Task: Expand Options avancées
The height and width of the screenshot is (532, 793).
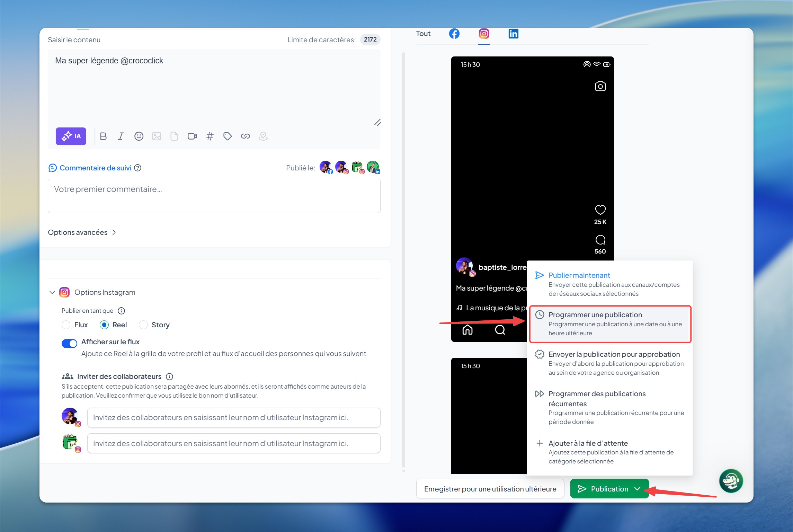Action: 82,232
